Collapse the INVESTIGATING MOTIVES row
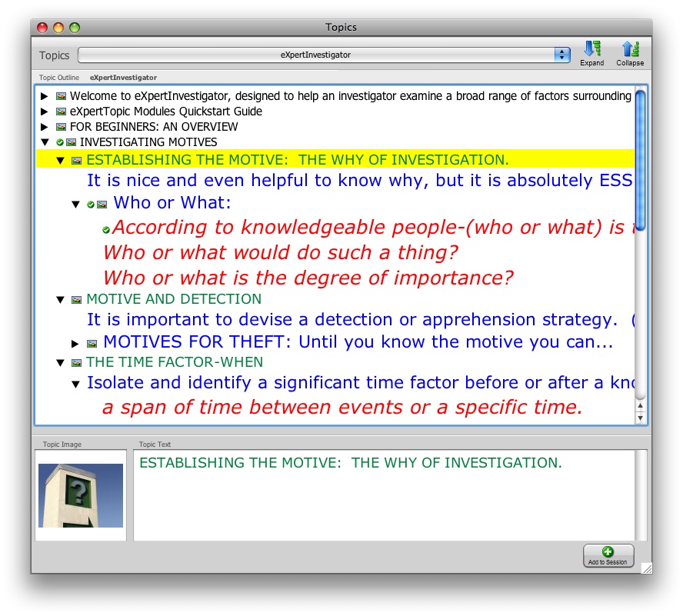This screenshot has width=683, height=616. 45,142
